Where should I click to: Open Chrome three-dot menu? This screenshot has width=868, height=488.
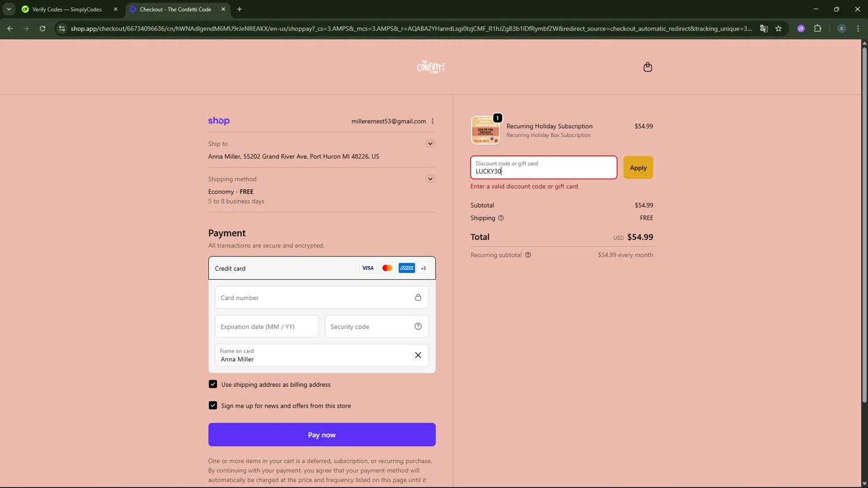tap(858, 28)
